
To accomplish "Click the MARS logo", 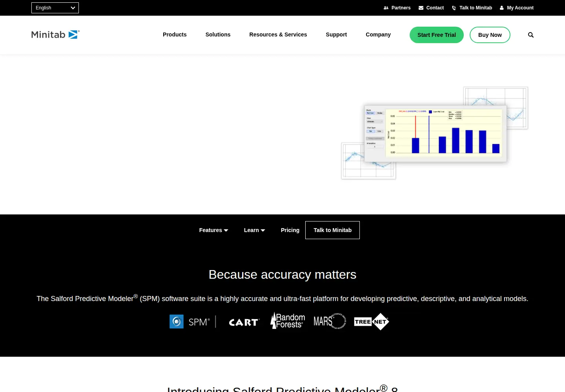I will point(330,321).
